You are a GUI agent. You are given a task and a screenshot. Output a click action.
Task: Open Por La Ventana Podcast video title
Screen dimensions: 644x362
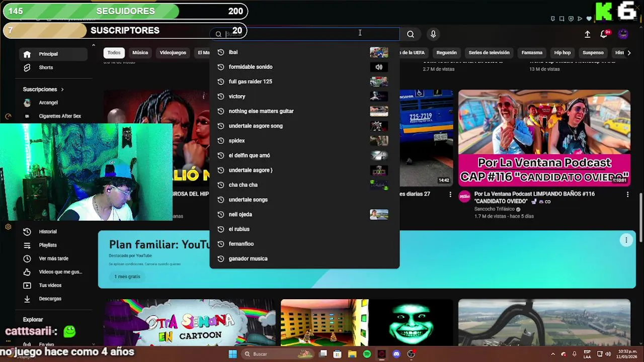point(534,198)
